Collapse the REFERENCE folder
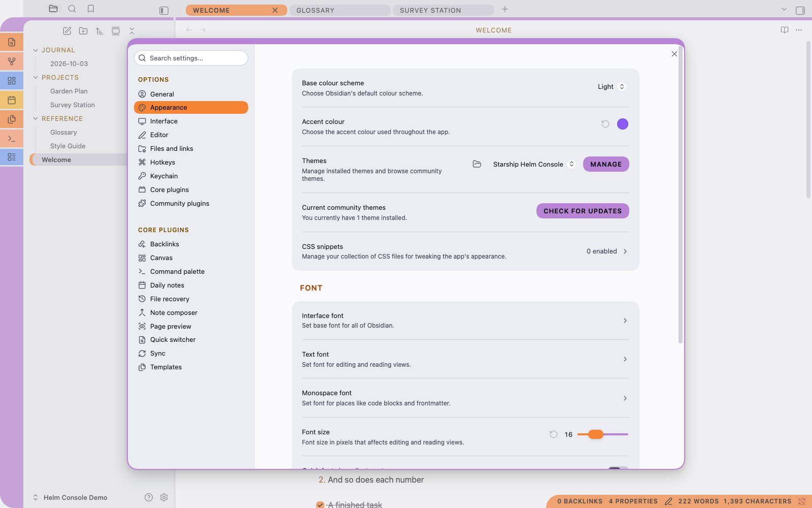Image resolution: width=812 pixels, height=508 pixels. pos(36,119)
